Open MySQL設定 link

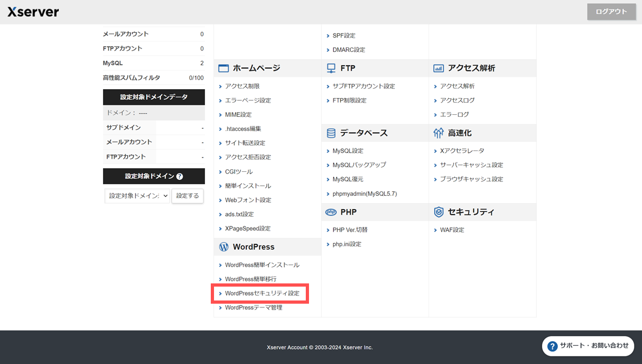(x=348, y=151)
